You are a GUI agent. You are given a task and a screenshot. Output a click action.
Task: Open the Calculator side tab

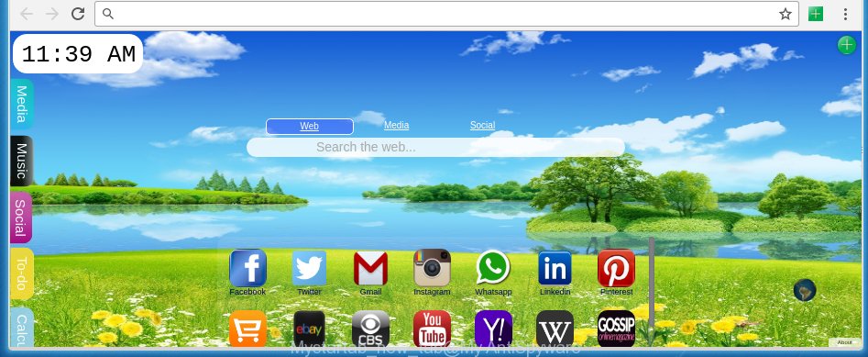[22, 328]
